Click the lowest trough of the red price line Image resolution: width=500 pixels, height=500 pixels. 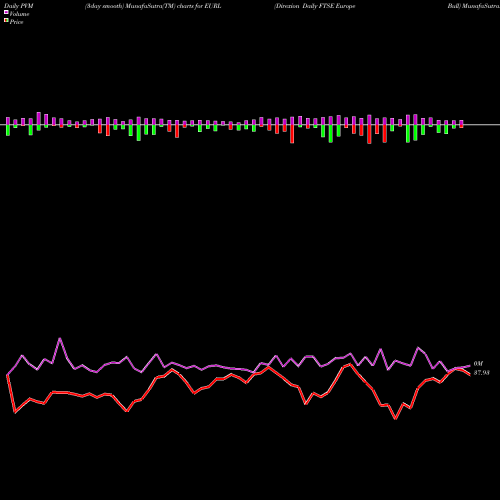[x=396, y=419]
